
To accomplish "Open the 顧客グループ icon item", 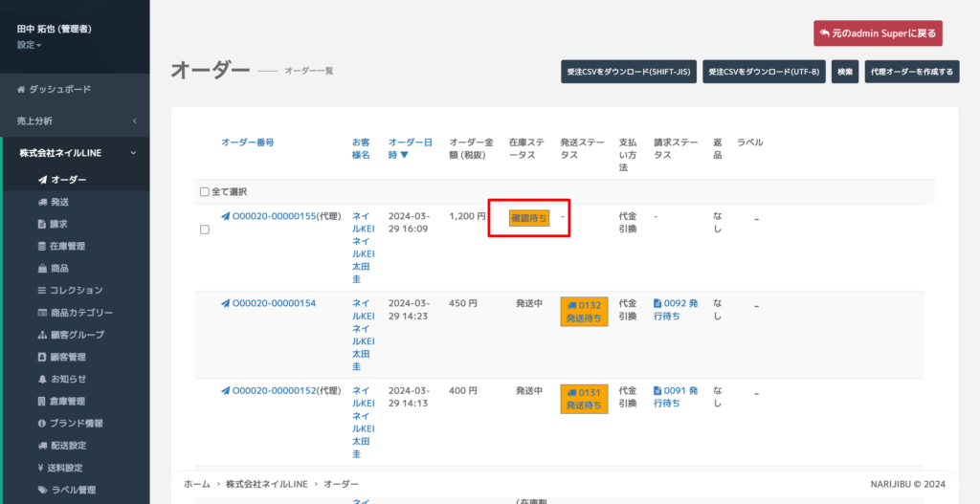I will click(42, 335).
